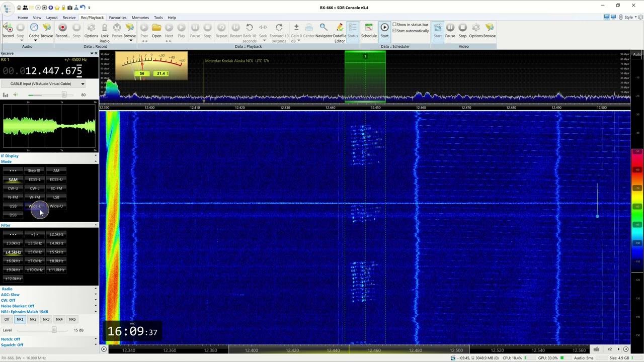Screen dimensions: 644x362
Task: Open the Style dropdown
Action: (630, 17)
